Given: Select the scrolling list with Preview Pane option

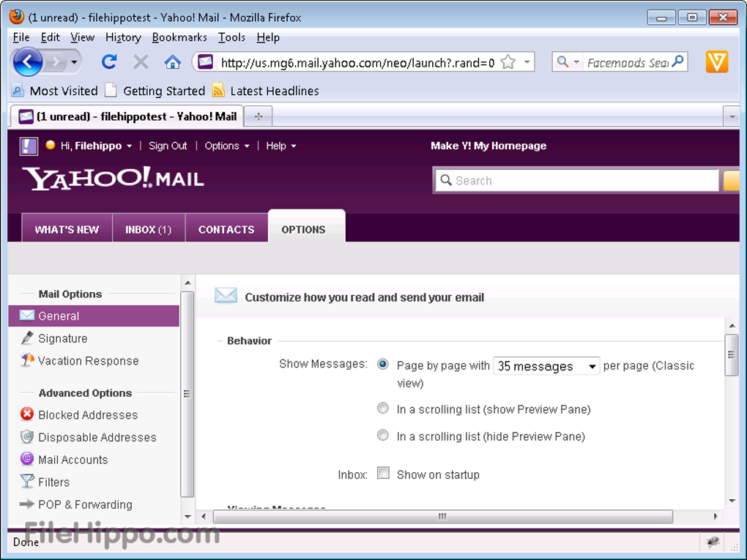Looking at the screenshot, I should [382, 408].
